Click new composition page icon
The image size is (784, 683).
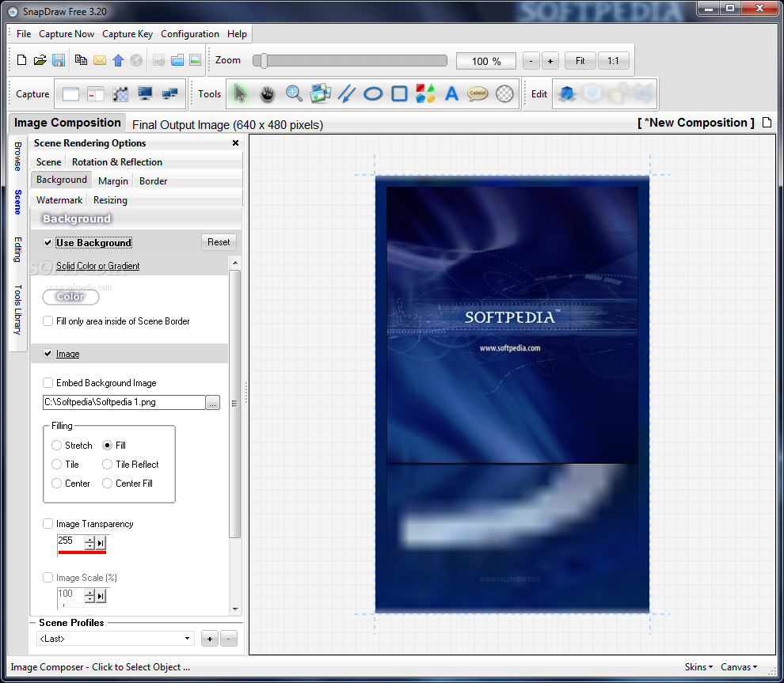[x=767, y=123]
